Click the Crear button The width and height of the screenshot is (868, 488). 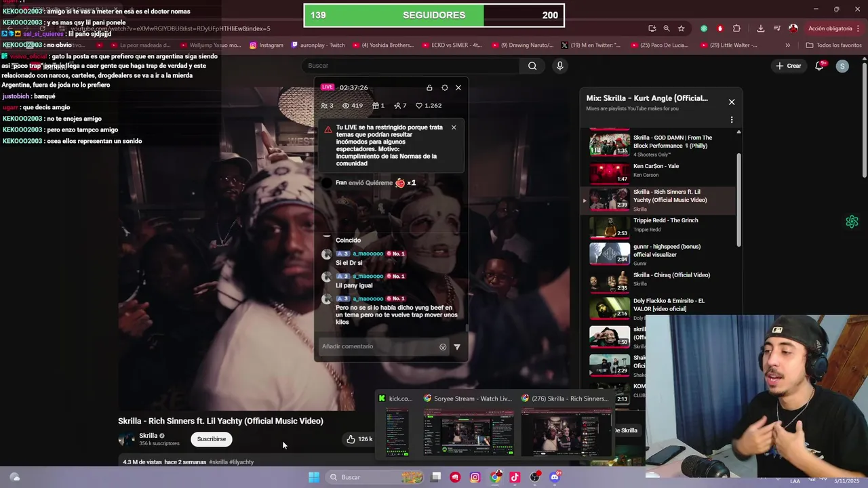click(x=789, y=66)
